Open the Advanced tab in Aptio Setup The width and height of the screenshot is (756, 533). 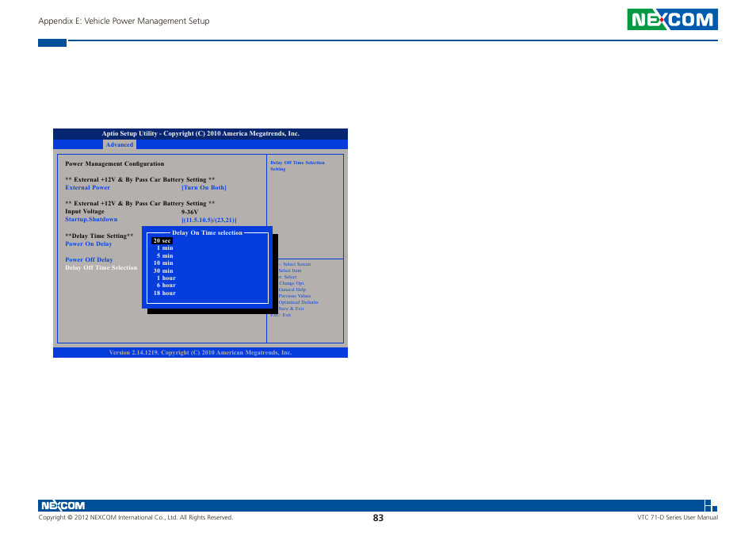pos(120,144)
